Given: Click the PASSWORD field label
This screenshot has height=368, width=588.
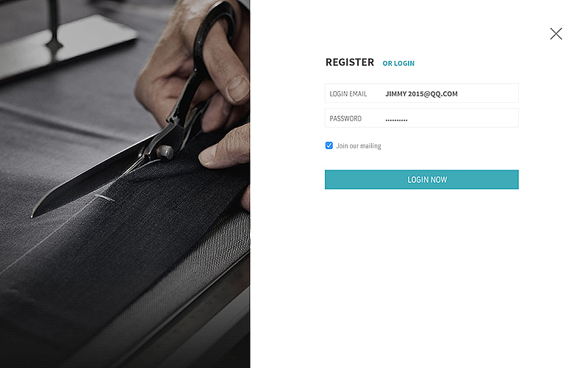Looking at the screenshot, I should click(345, 118).
